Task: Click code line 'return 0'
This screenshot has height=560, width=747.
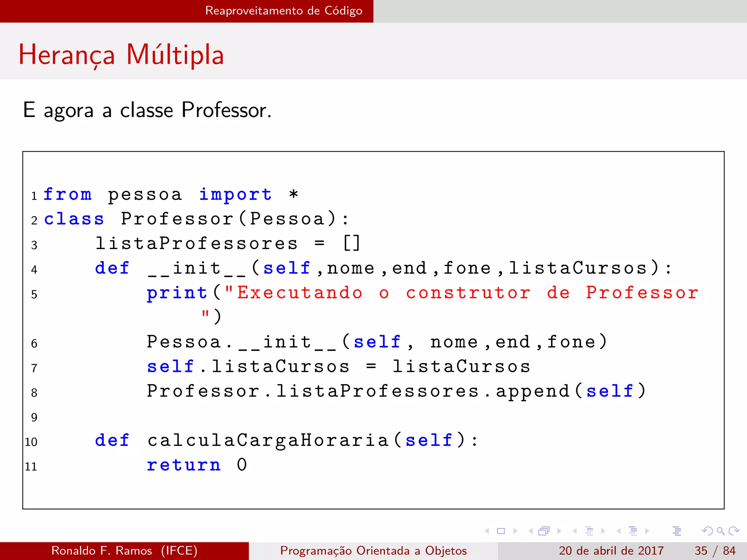Action: click(197, 465)
